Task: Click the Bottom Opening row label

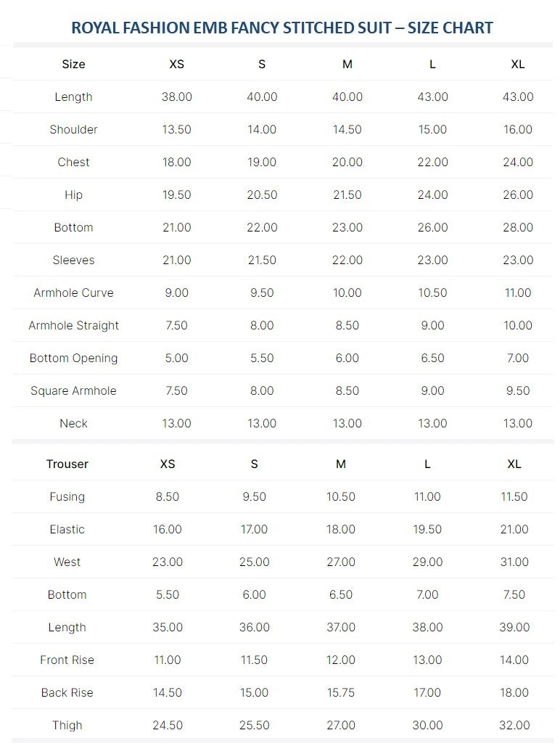Action: (74, 358)
